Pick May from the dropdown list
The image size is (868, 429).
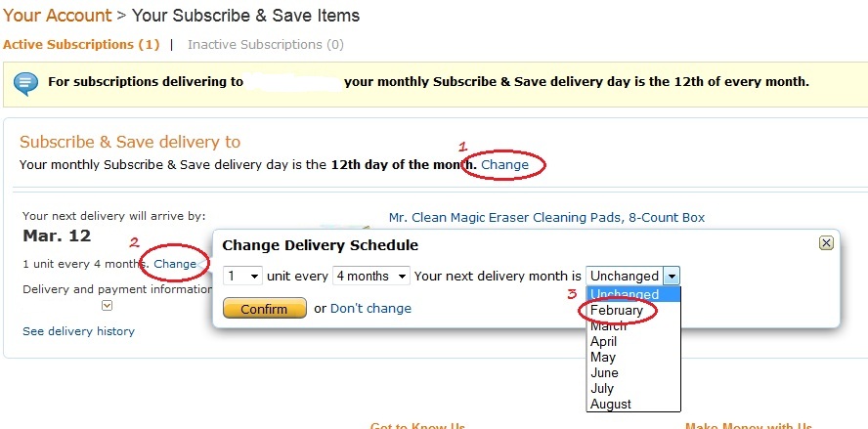602,357
